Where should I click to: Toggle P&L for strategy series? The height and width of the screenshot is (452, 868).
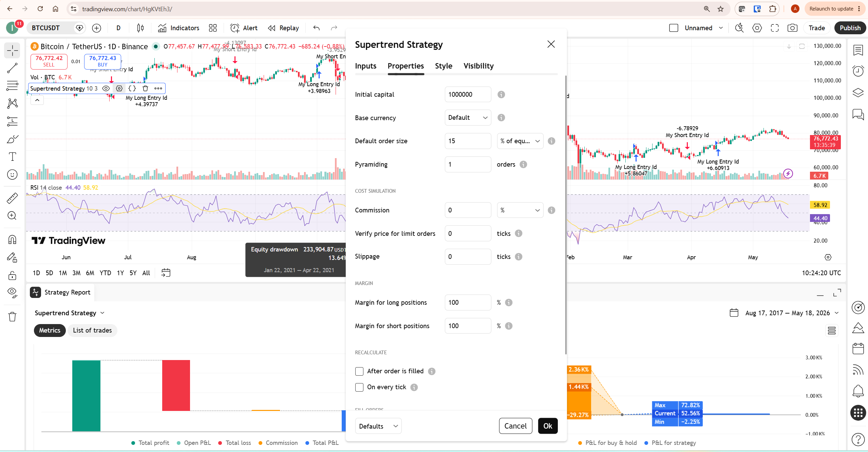click(670, 442)
